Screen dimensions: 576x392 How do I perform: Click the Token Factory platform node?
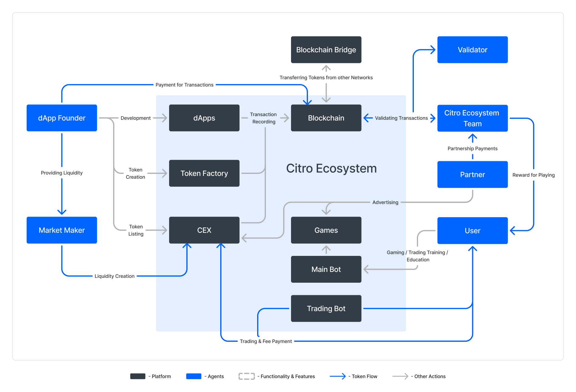coord(204,173)
